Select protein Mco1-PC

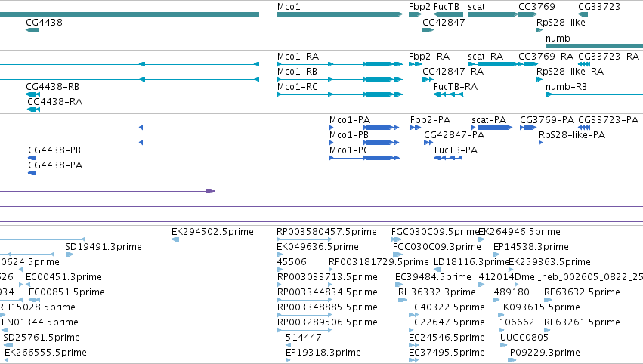pos(349,150)
